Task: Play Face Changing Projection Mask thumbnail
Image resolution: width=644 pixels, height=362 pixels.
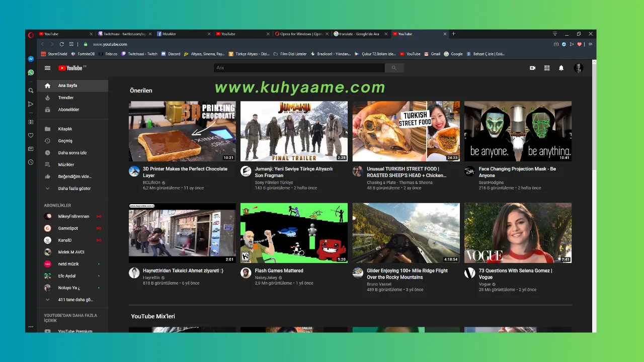Action: click(518, 131)
